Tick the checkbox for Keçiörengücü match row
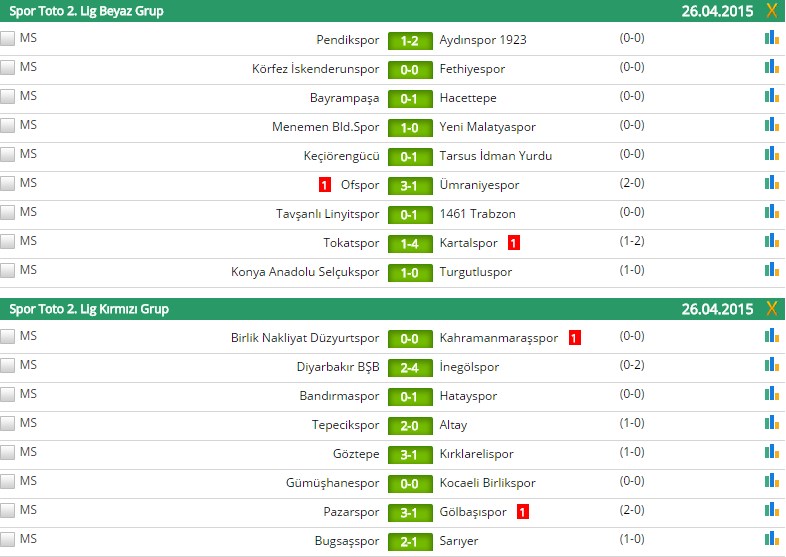 click(x=8, y=155)
